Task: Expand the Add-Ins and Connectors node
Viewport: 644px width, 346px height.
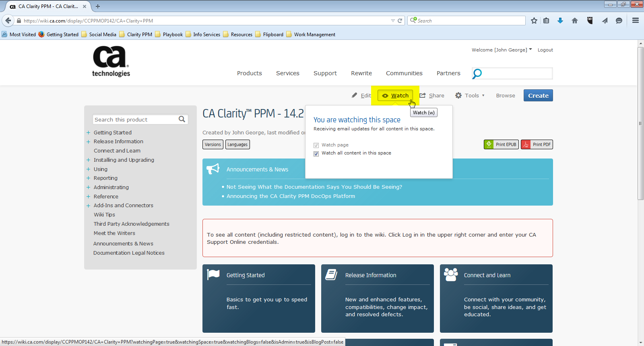Action: (88, 206)
